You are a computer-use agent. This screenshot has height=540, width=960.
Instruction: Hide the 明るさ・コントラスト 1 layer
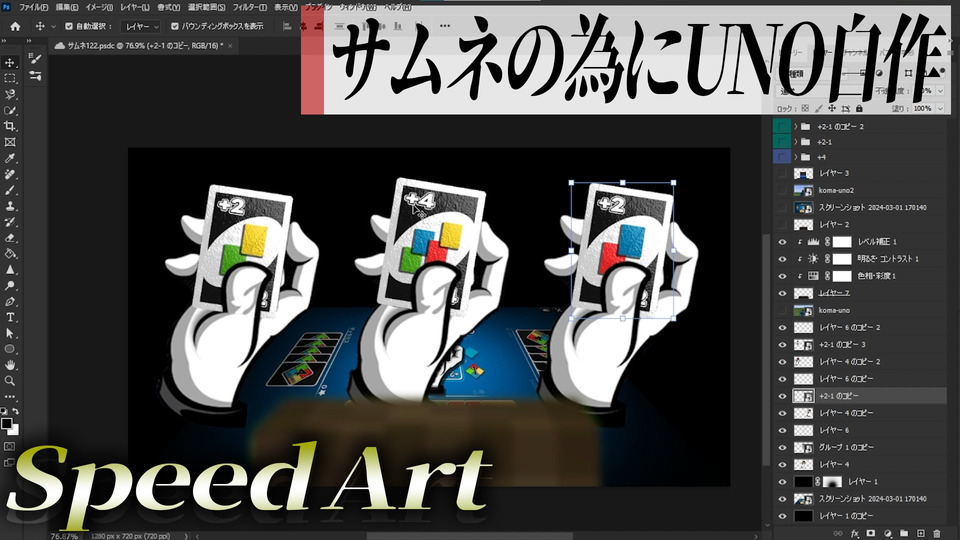[782, 259]
